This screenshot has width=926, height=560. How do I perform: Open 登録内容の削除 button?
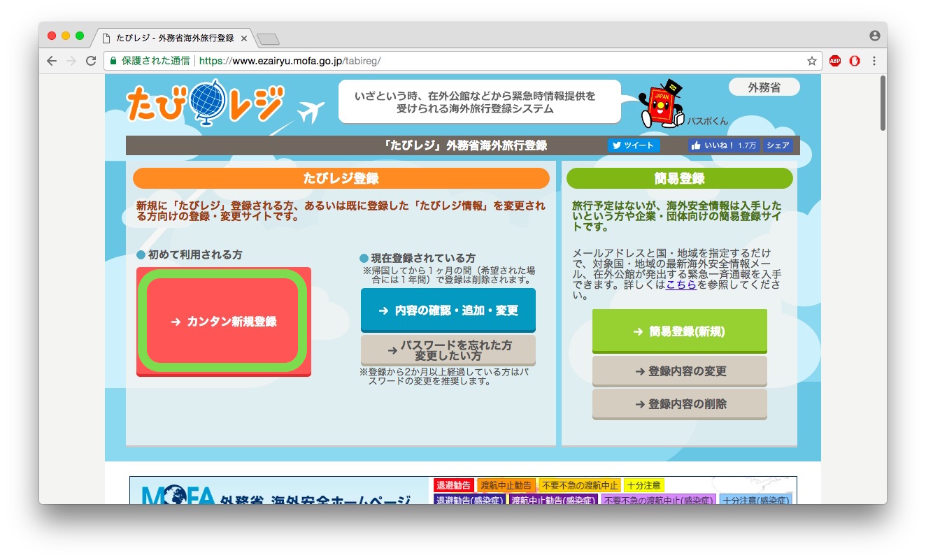680,404
